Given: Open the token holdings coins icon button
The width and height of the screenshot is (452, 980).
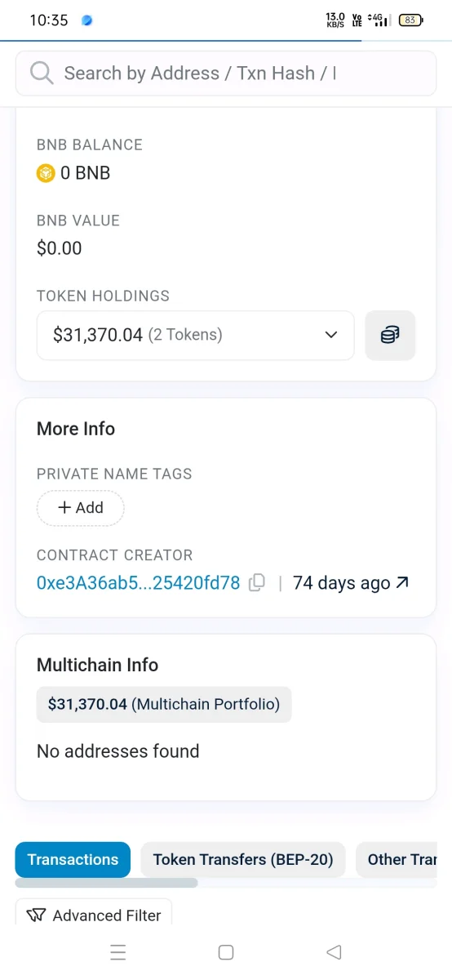Looking at the screenshot, I should click(x=390, y=335).
